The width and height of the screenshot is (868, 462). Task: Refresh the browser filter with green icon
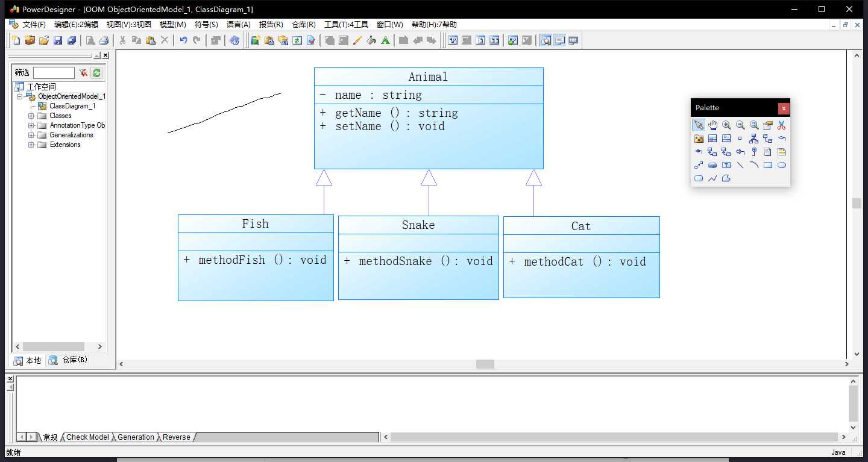click(x=96, y=72)
